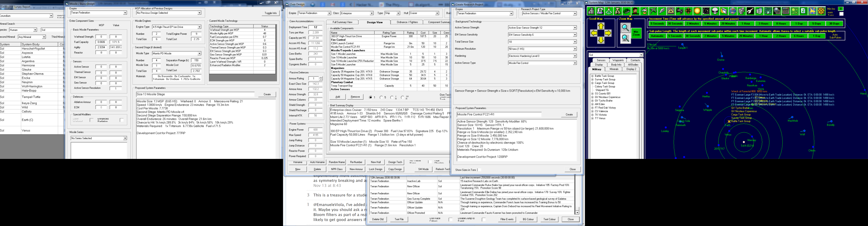This screenshot has height=226, width=868.
Task: Click the event log vertical scrollbar
Action: (577, 195)
